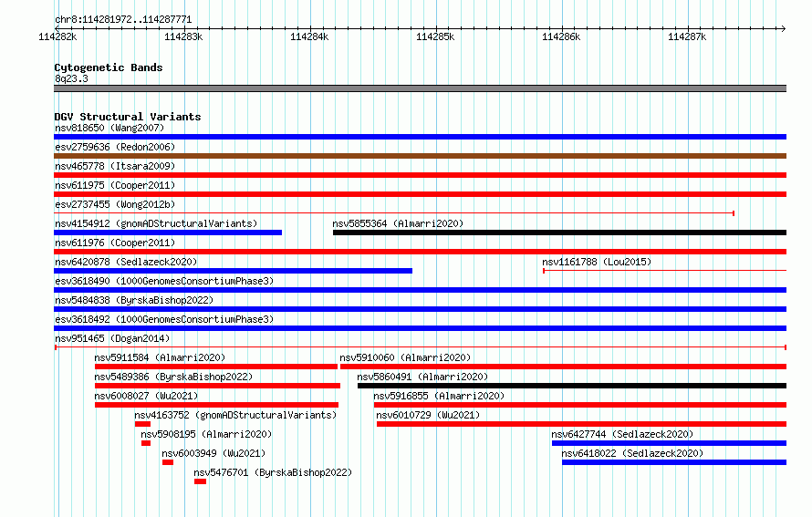
Task: Click nsv6010729 (Wu2021) label
Action: point(428,415)
